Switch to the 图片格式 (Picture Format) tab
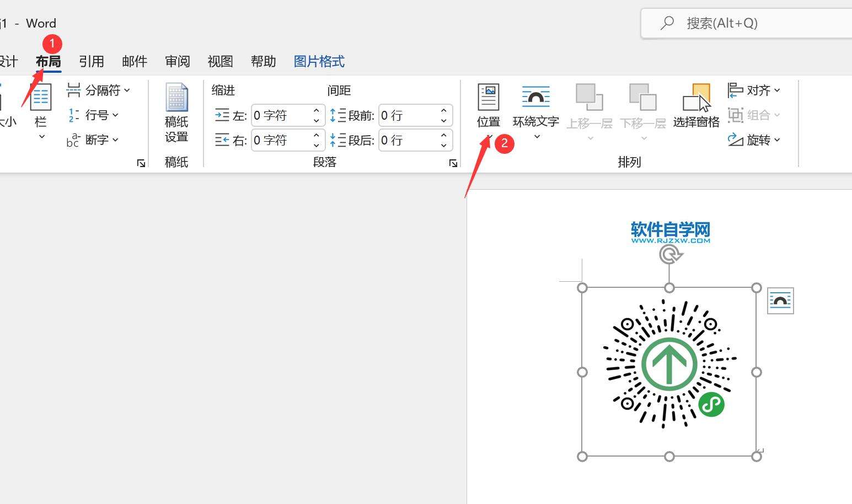852x504 pixels. pyautogui.click(x=319, y=61)
